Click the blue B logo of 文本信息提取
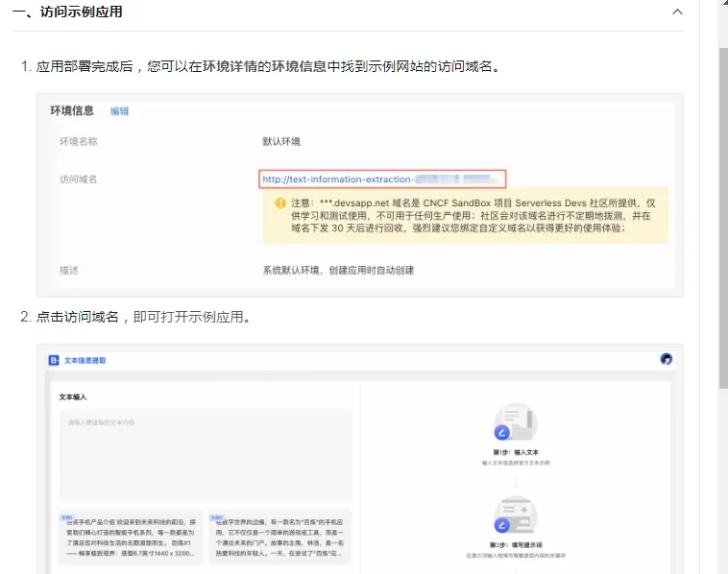This screenshot has height=574, width=728. click(x=54, y=360)
